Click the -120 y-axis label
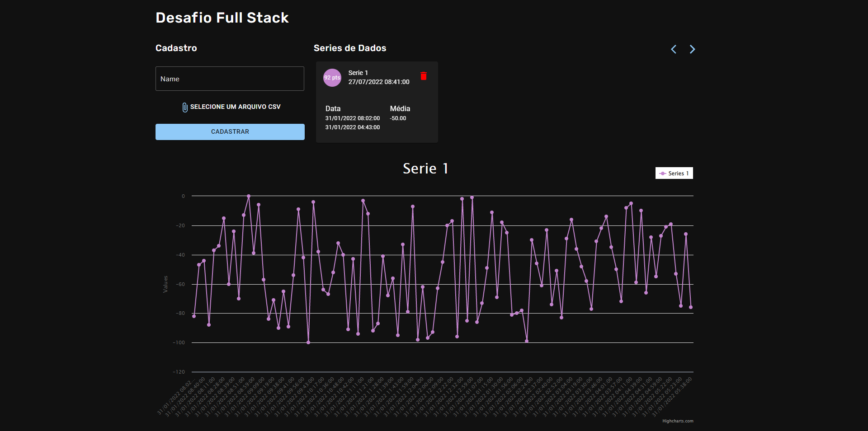Image resolution: width=868 pixels, height=431 pixels. click(179, 372)
